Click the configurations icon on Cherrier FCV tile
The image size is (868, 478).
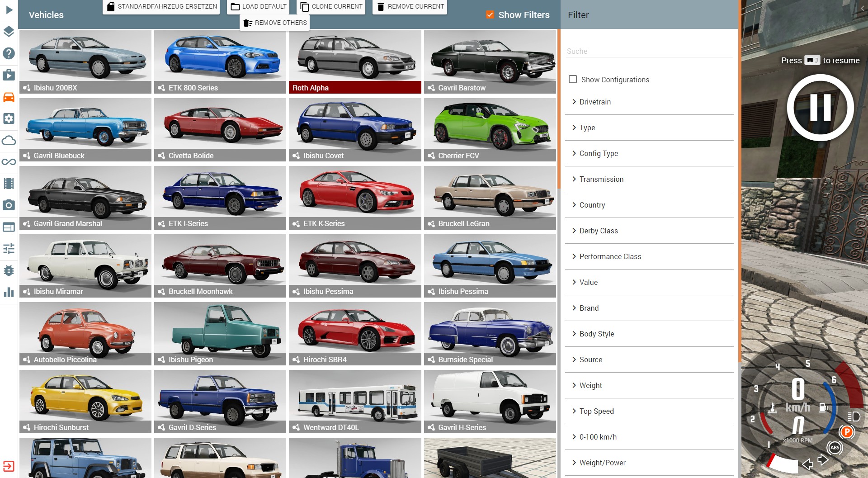click(431, 156)
